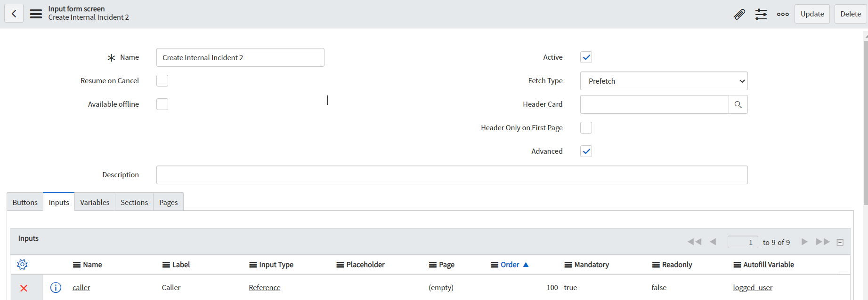Click the vertical page scrollbar
Screen dimensions: 868x300
click(866, 122)
